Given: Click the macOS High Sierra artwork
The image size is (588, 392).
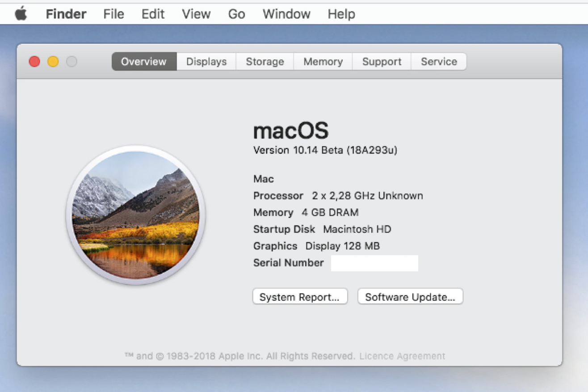Looking at the screenshot, I should [x=135, y=215].
